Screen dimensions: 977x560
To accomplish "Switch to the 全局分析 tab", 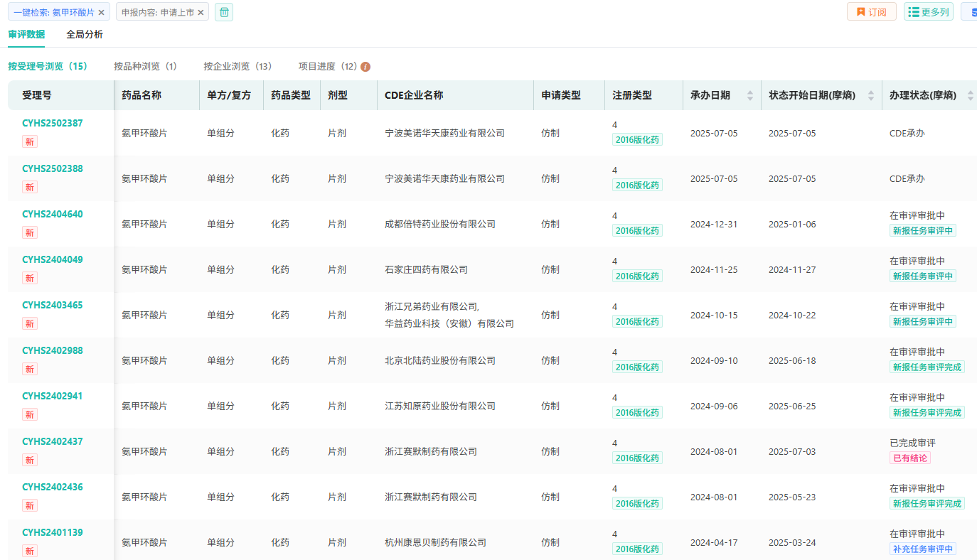I will pyautogui.click(x=84, y=34).
